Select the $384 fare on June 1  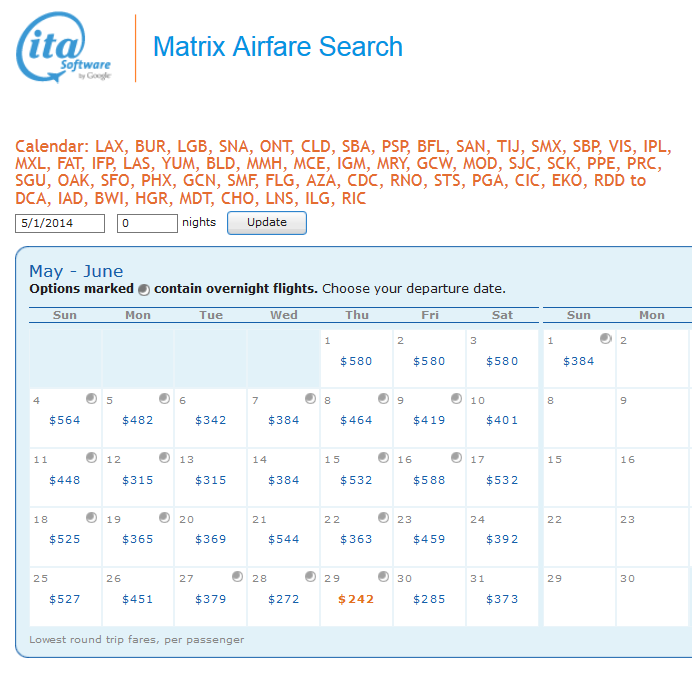578,362
